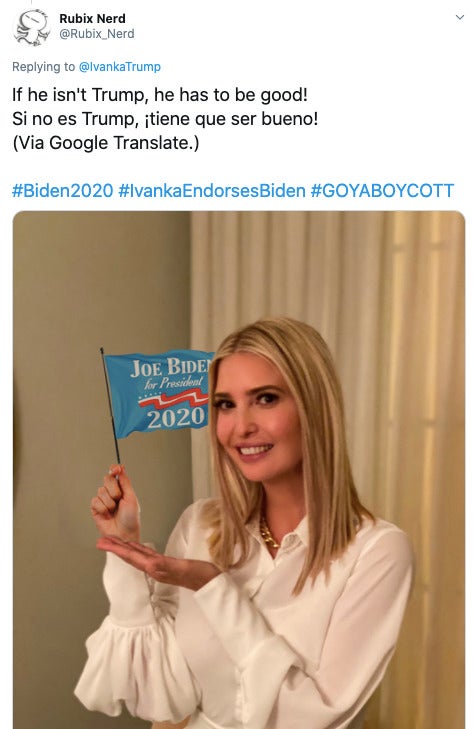Open the @Rubix_Nerd handle link
The width and height of the screenshot is (474, 729).
(97, 34)
